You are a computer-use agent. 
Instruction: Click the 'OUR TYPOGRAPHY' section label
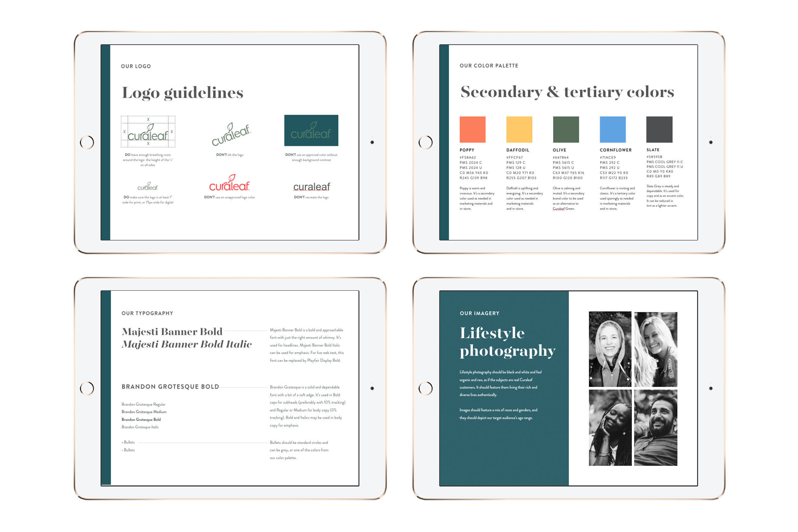147,313
